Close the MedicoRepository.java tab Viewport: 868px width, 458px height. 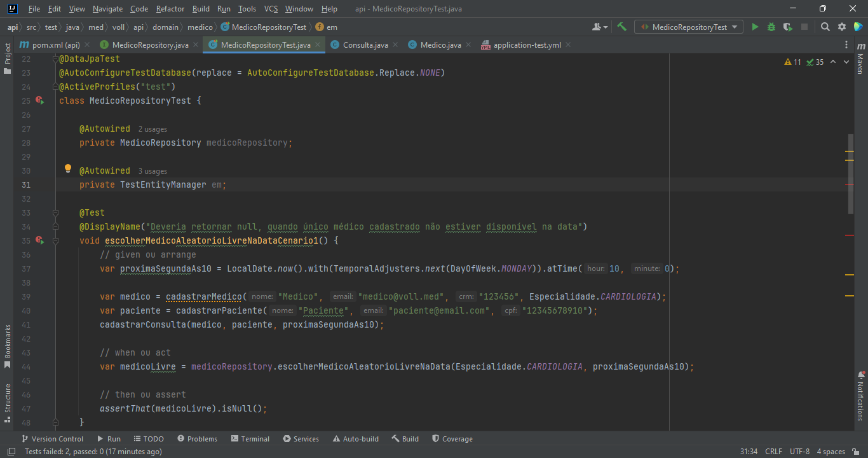point(196,45)
